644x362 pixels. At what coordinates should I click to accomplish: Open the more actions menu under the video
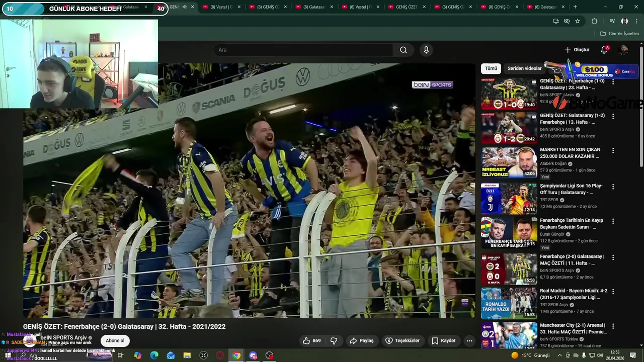(x=469, y=340)
